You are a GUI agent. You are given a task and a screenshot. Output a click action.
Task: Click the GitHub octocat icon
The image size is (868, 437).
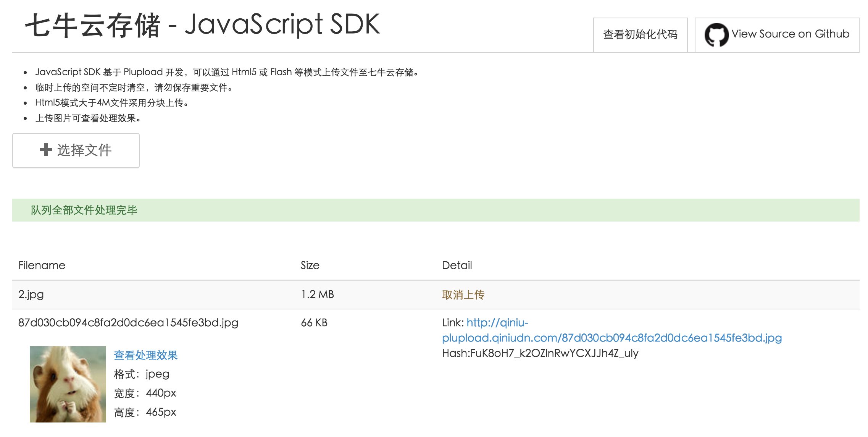click(716, 35)
